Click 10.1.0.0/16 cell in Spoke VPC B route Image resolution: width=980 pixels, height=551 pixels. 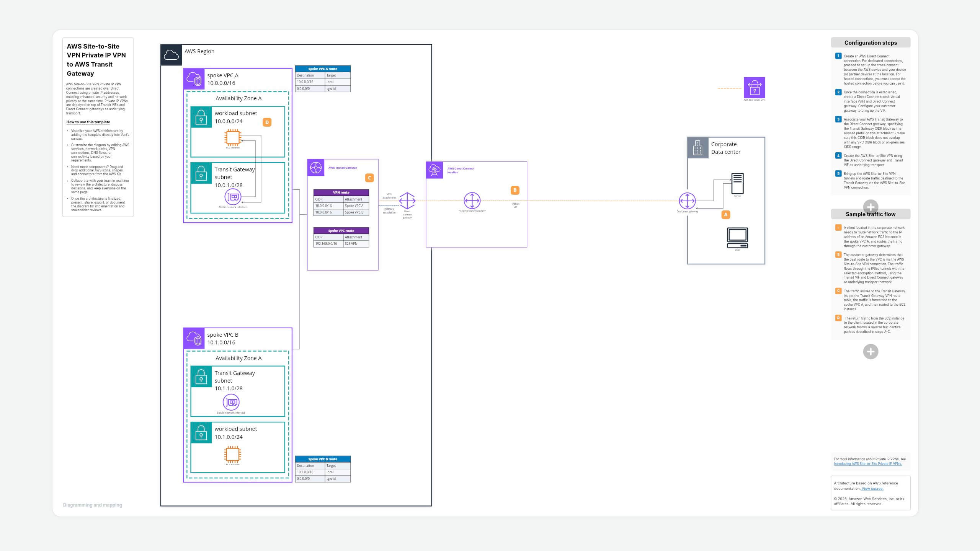(x=310, y=472)
